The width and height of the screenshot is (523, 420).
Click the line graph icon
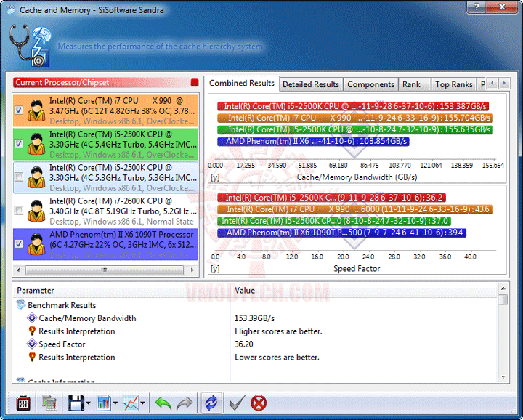pyautogui.click(x=131, y=403)
